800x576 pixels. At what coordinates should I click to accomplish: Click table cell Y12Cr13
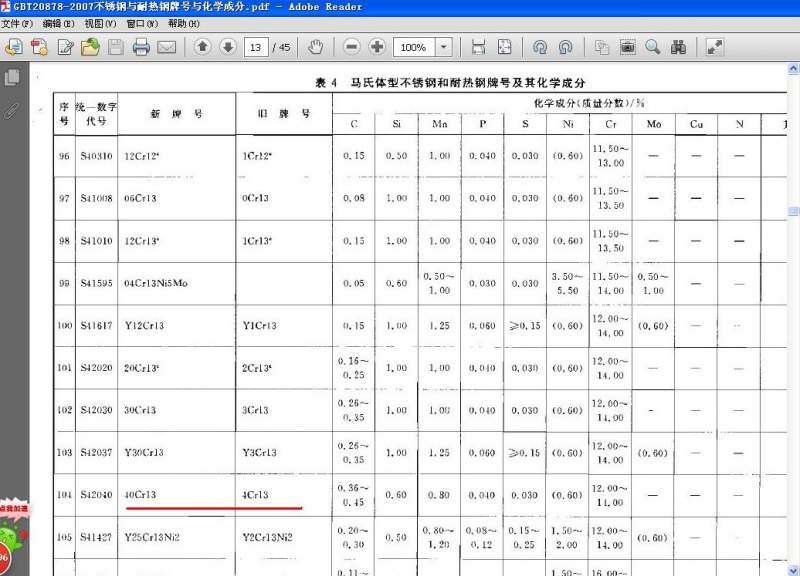point(144,325)
